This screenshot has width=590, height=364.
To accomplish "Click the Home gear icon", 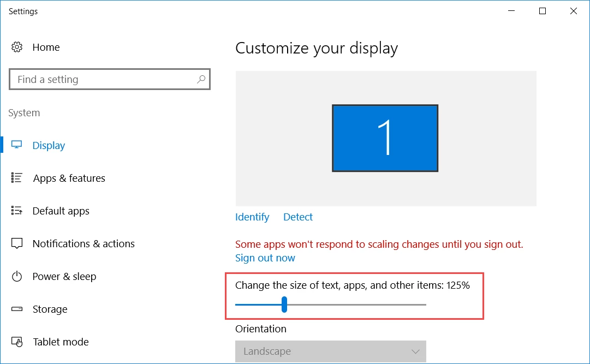I will (x=17, y=47).
